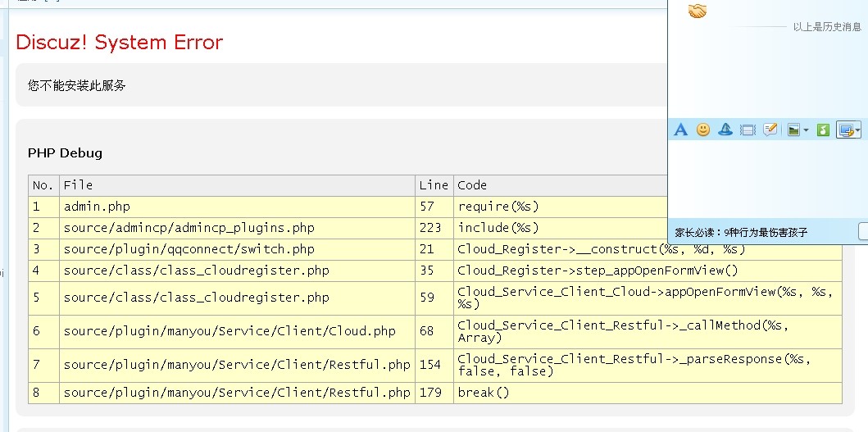The image size is (868, 432).
Task: Click the green music note icon
Action: click(x=824, y=130)
